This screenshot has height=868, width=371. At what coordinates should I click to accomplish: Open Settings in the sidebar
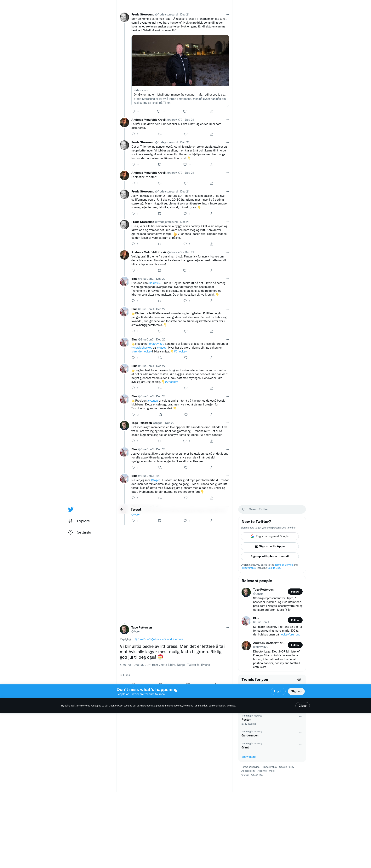[80, 532]
